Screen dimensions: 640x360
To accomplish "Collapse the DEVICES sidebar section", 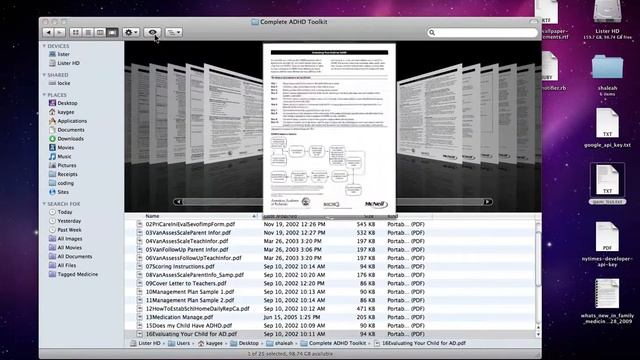I will pyautogui.click(x=44, y=46).
